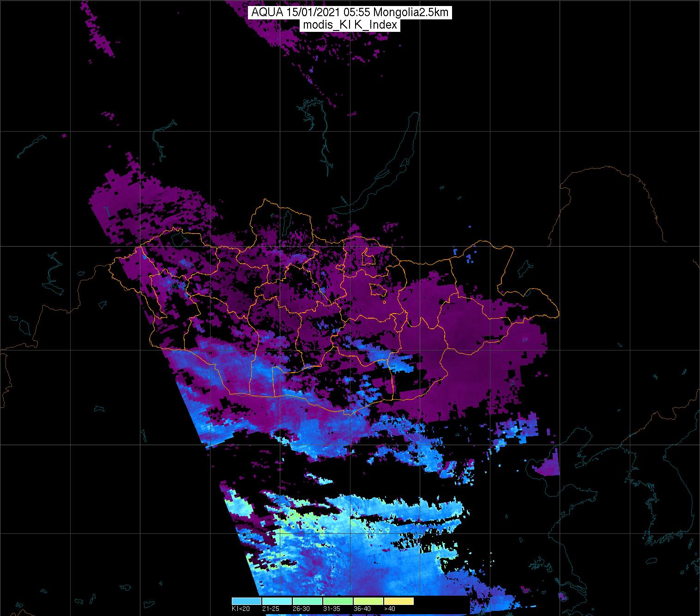Click the AQUA 15/01/2021 05:55 title line
The image size is (700, 616).
(x=350, y=13)
